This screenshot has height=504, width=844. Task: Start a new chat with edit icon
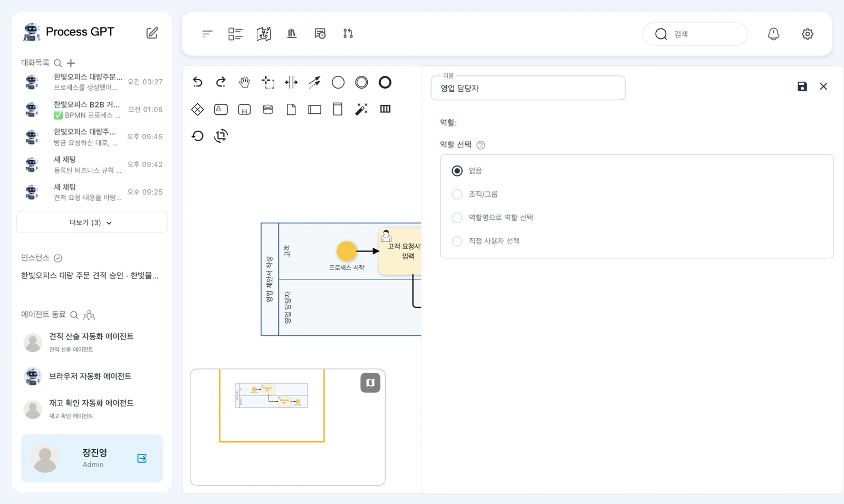click(152, 33)
